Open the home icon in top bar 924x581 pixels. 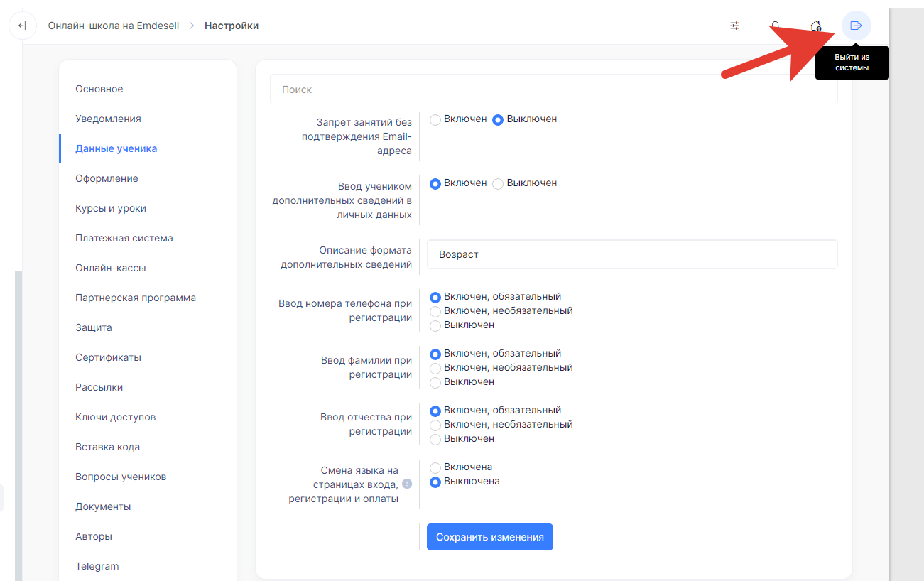click(815, 26)
